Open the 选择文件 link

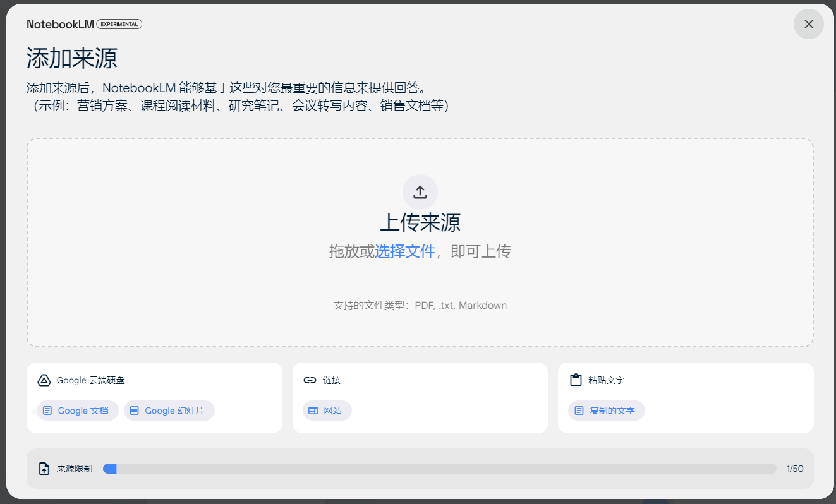pos(405,251)
